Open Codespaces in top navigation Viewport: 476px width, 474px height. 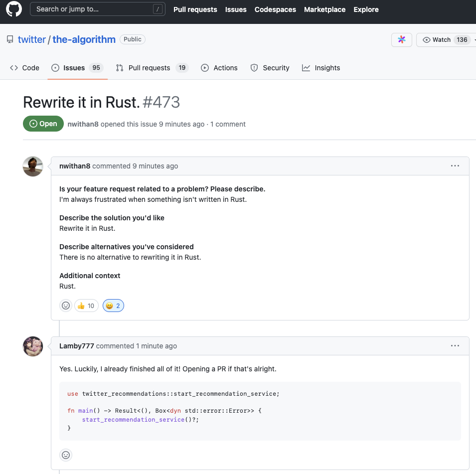pos(275,9)
